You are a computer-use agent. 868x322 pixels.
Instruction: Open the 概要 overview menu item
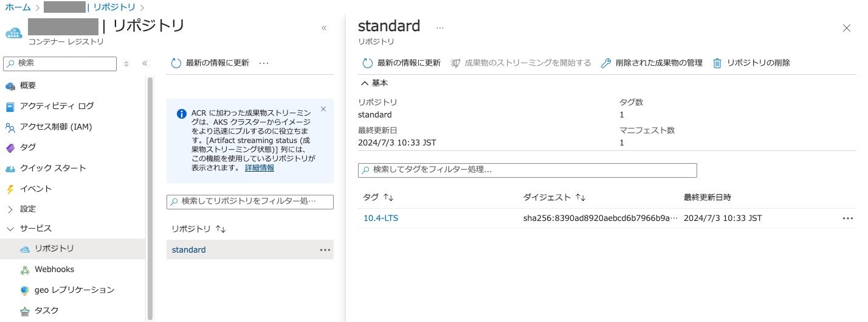tap(27, 85)
